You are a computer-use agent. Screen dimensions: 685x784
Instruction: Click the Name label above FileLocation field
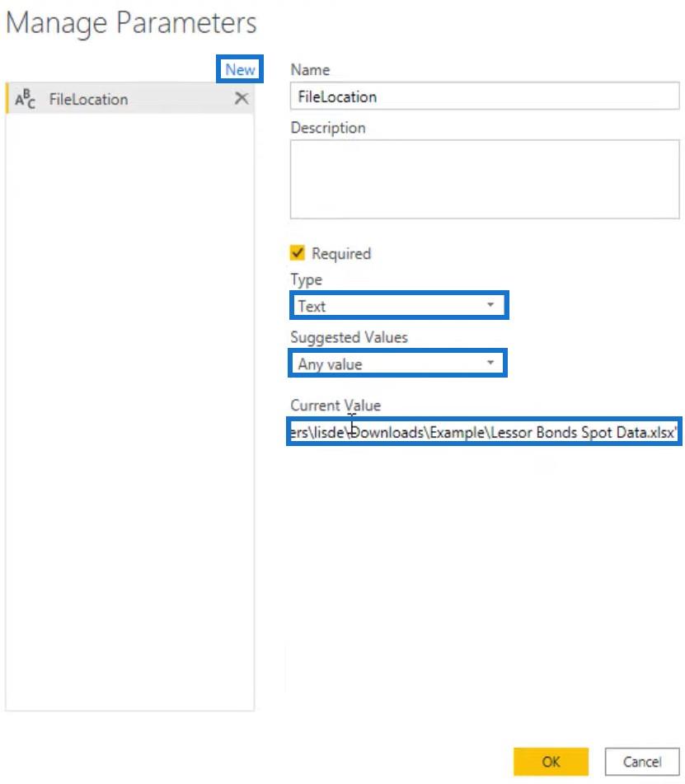tap(310, 69)
